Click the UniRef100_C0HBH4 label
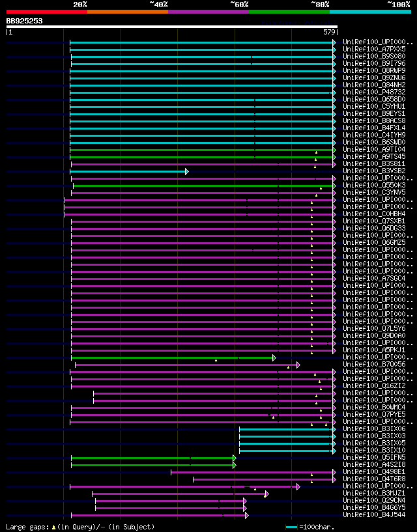 [374, 214]
